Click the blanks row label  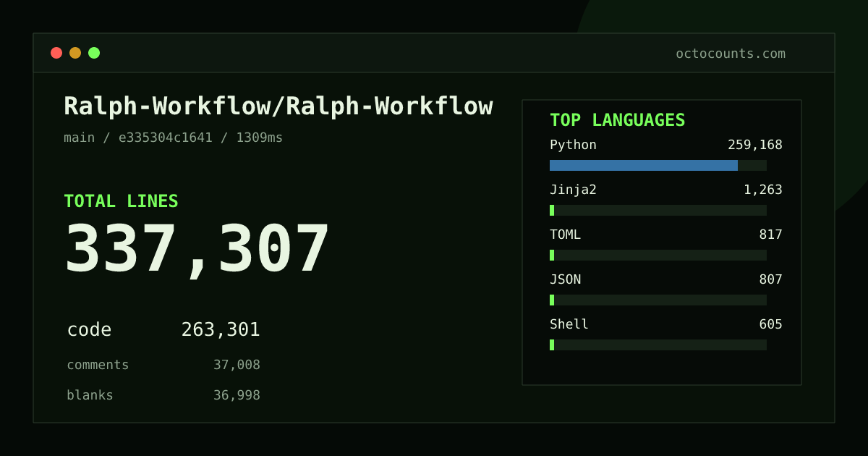click(x=90, y=395)
